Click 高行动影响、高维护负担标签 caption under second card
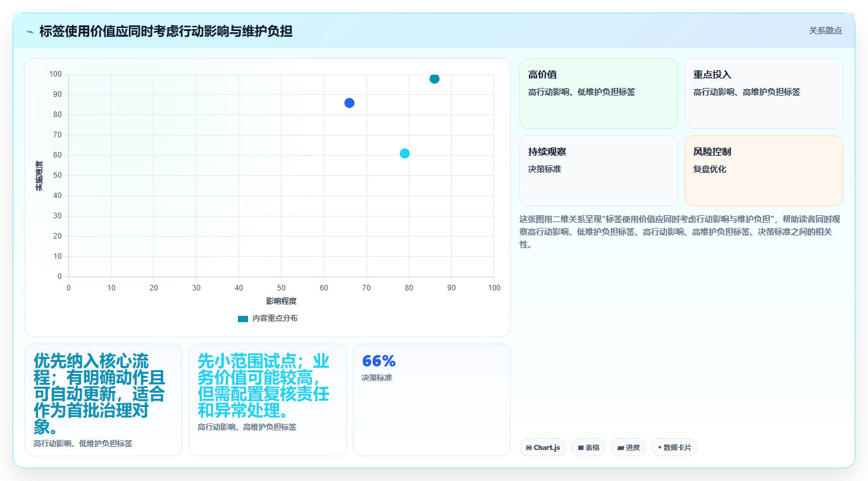This screenshot has height=481, width=868. (247, 427)
